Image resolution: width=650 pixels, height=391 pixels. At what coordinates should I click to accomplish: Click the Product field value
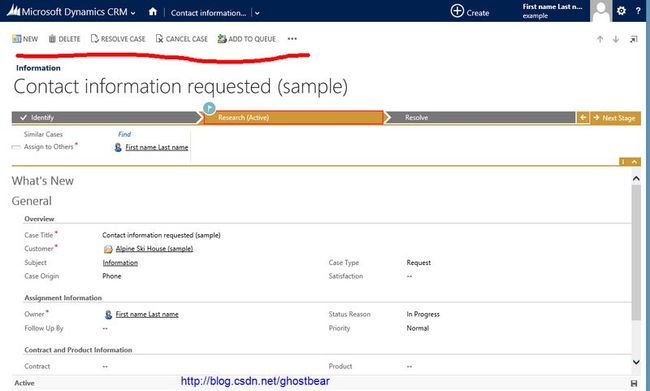tap(409, 367)
